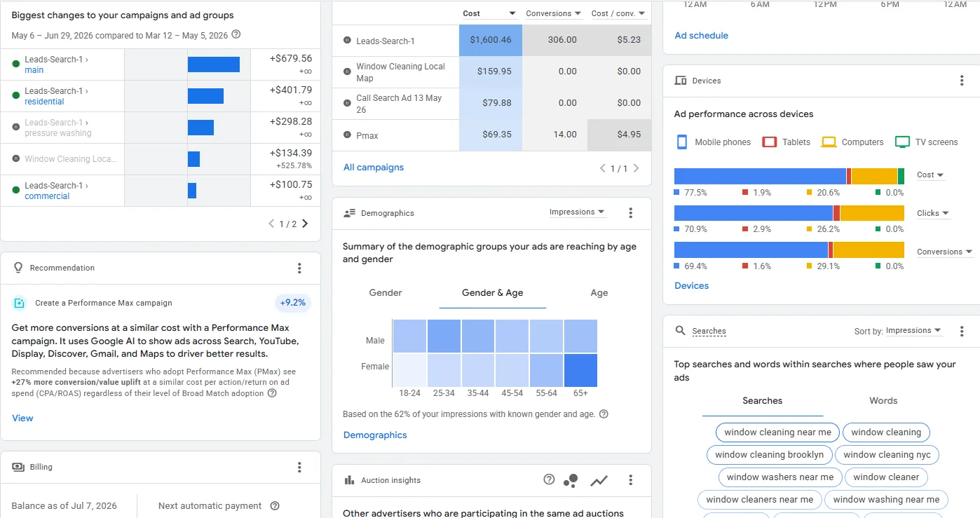
Task: Select 'window washers near me' search chip
Action: (780, 477)
